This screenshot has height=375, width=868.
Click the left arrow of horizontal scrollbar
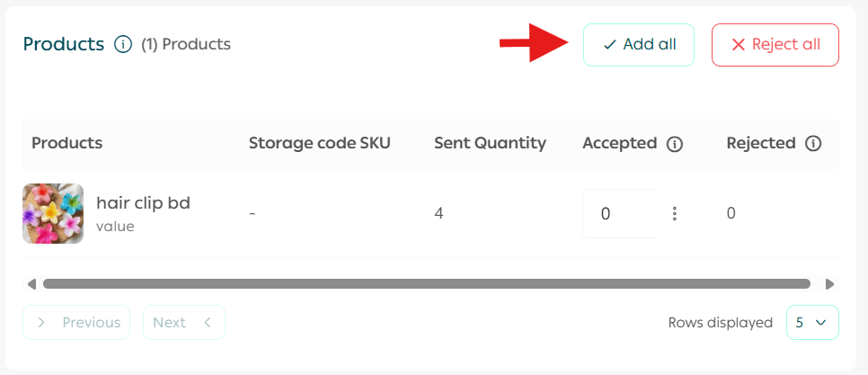(x=31, y=284)
